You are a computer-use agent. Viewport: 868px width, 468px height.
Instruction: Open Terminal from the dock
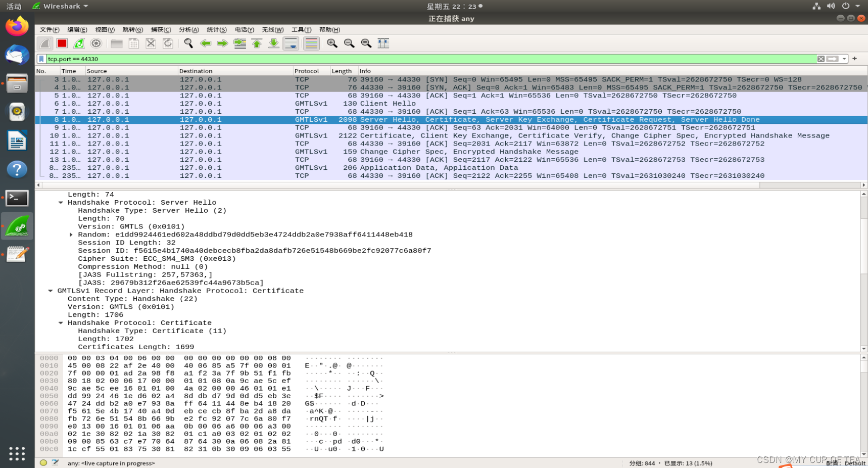(17, 198)
